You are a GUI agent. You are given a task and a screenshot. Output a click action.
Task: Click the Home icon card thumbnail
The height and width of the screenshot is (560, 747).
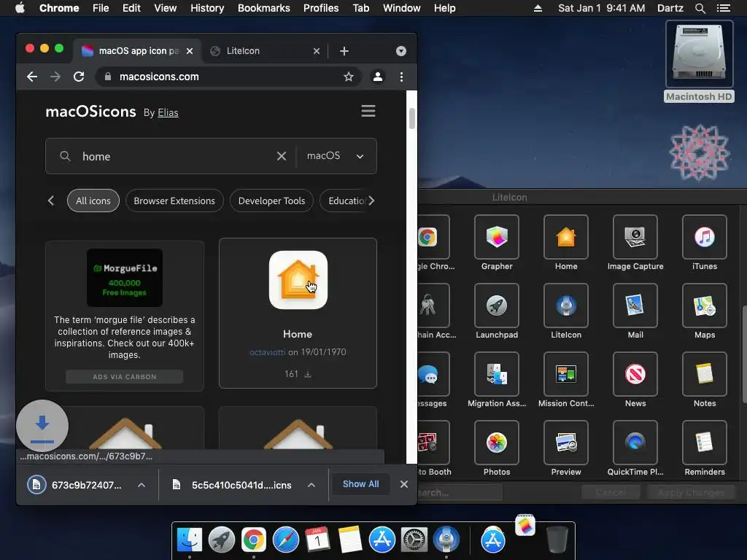(298, 280)
